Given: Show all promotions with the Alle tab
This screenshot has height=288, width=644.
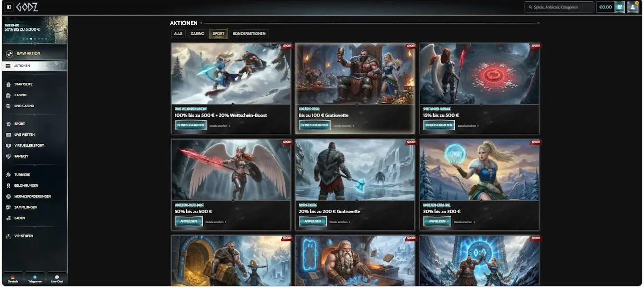Looking at the screenshot, I should point(178,34).
